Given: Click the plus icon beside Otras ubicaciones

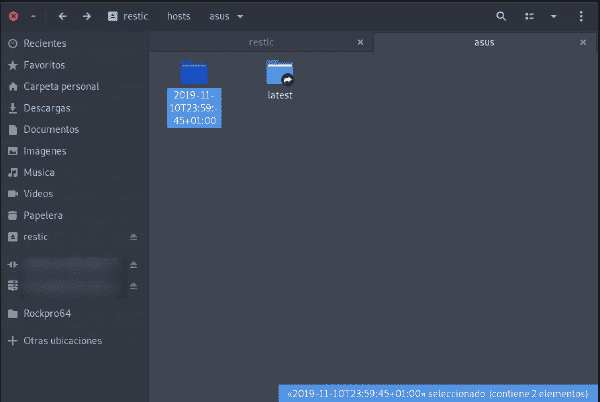Looking at the screenshot, I should pyautogui.click(x=13, y=340).
